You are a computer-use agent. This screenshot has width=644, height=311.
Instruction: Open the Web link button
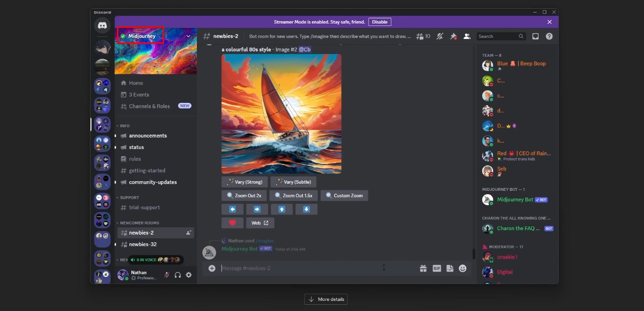point(260,223)
